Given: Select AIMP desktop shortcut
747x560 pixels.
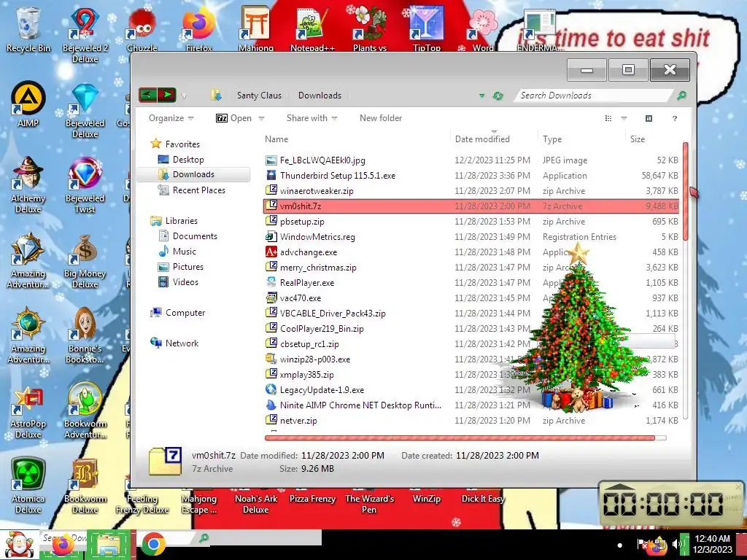Looking at the screenshot, I should point(28,105).
